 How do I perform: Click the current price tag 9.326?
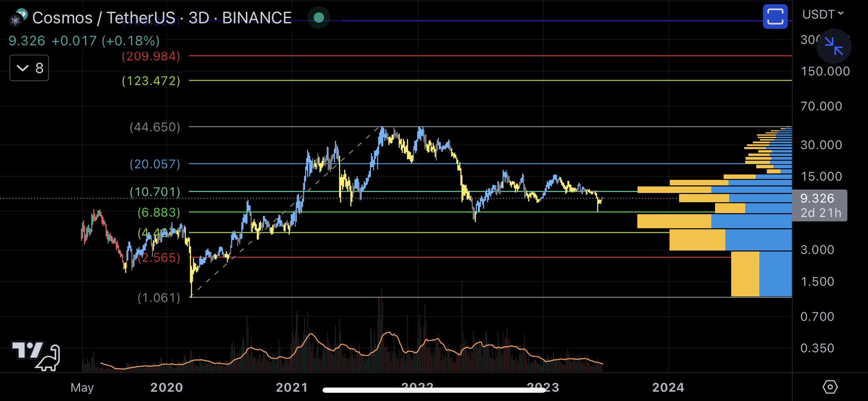click(x=819, y=205)
